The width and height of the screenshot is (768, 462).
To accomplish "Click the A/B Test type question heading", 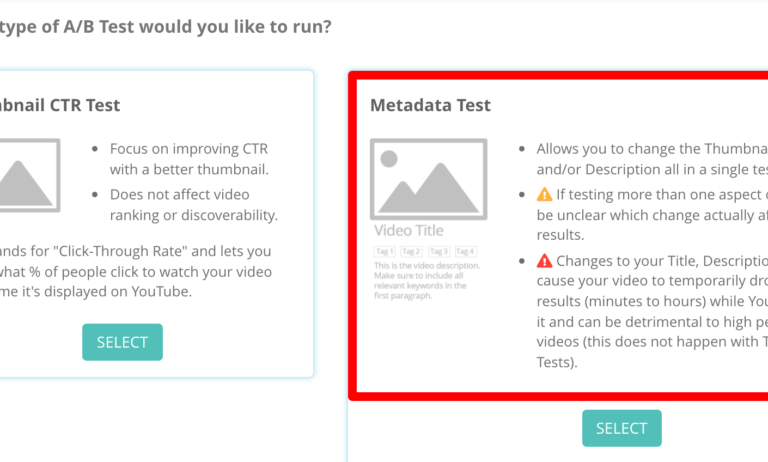I will click(165, 25).
